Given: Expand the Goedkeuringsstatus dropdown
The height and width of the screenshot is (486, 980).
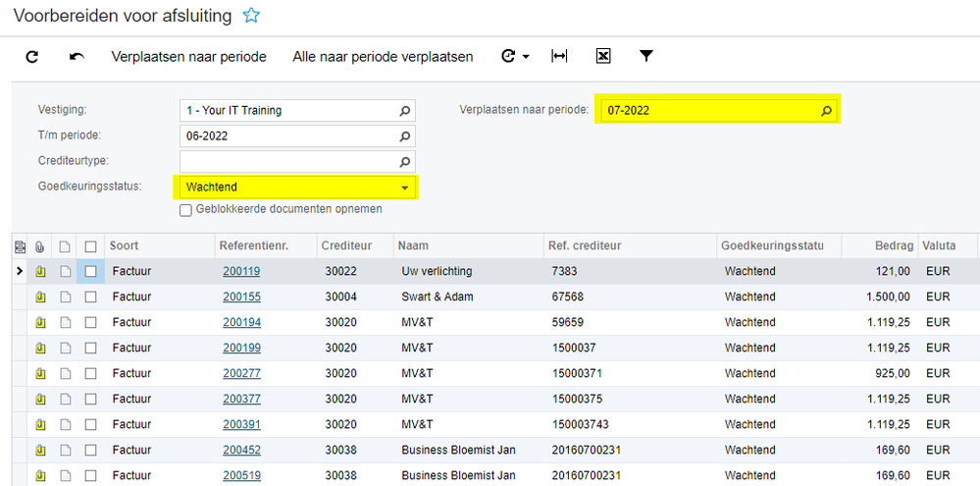Looking at the screenshot, I should coord(404,188).
